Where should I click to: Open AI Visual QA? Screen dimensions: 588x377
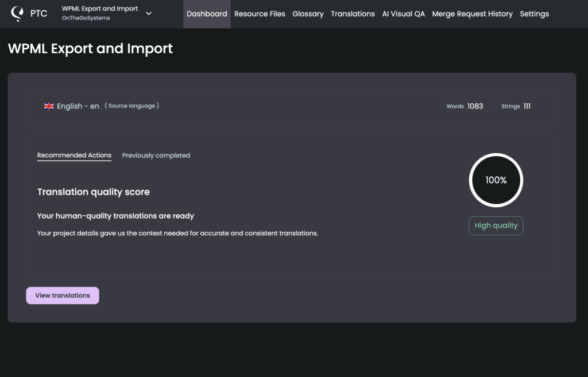click(x=403, y=14)
